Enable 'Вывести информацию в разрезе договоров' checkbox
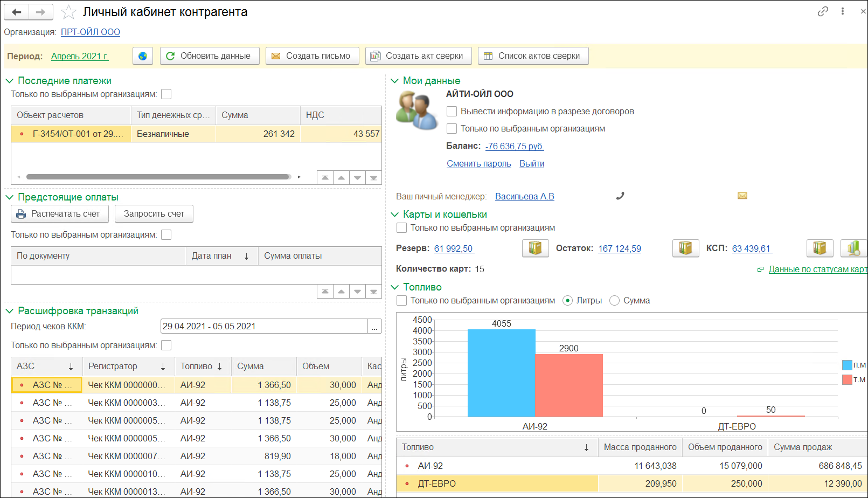 pyautogui.click(x=452, y=112)
